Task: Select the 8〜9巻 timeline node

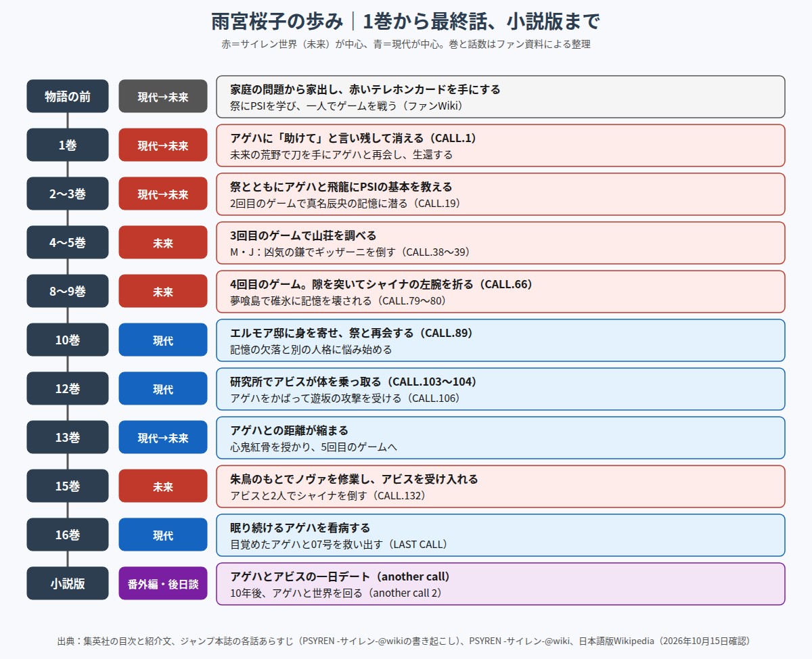Action: pyautogui.click(x=68, y=291)
